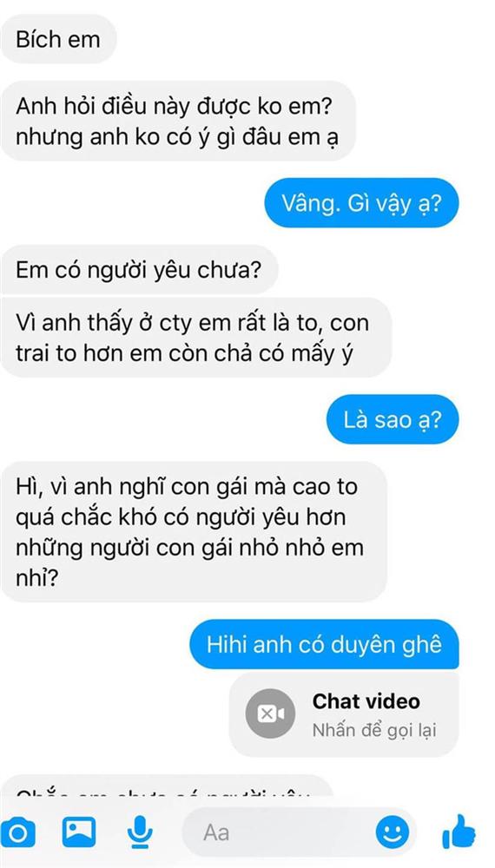Tap the 'Vâng. Gì vậy ạ?' bubble
This screenshot has height=868, width=495.
pos(361,202)
